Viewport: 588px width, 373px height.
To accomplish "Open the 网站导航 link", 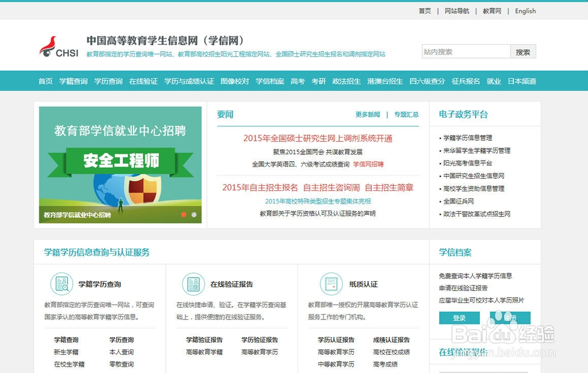I will (x=457, y=11).
